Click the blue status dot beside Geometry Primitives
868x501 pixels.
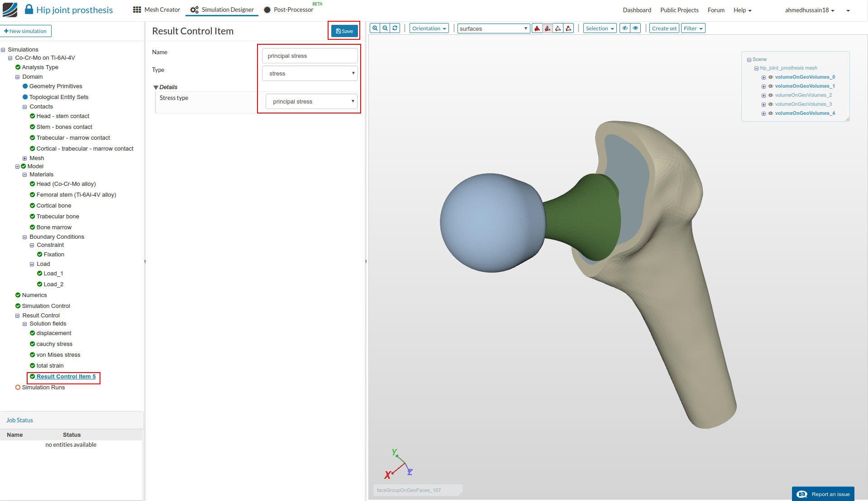pos(25,86)
